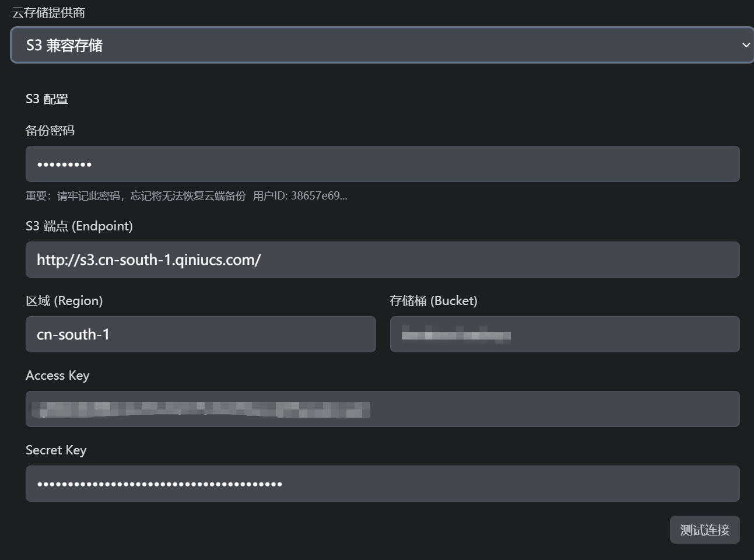Click the 'Secret Key' label text
Viewport: 754px width, 560px height.
[x=56, y=450]
